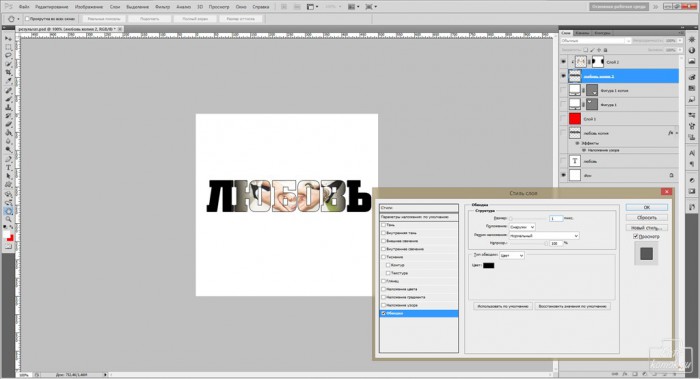Open the Фильтр menu

162,7
